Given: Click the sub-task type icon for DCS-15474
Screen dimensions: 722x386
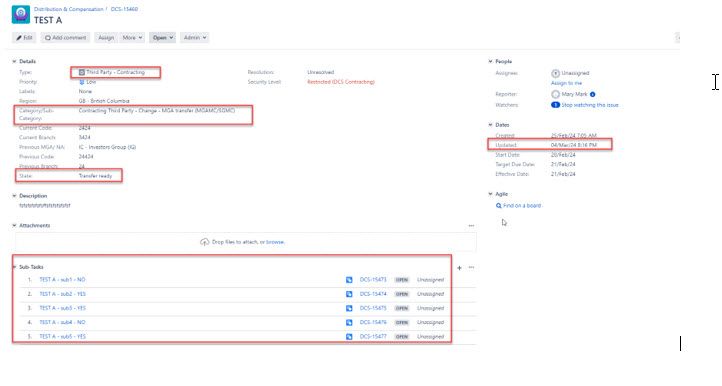Looking at the screenshot, I should click(349, 294).
